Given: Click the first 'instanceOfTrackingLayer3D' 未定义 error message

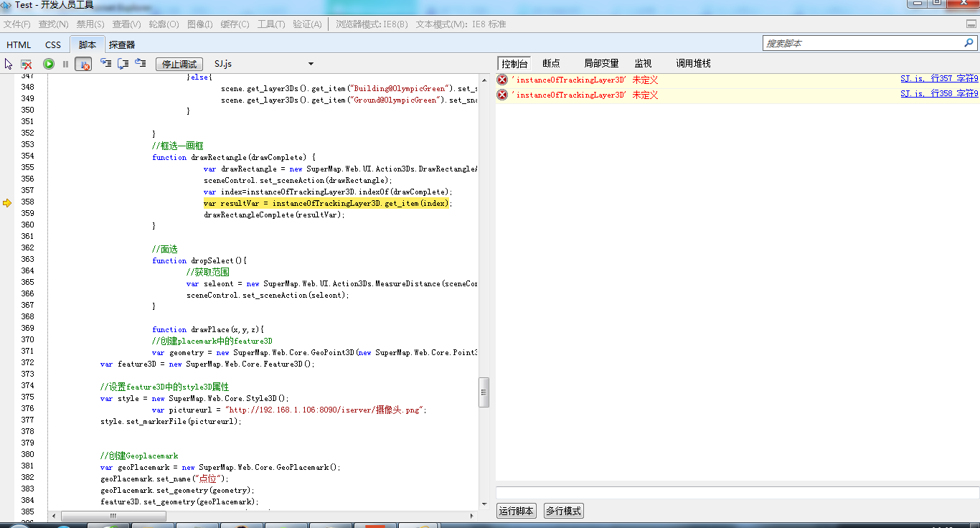Looking at the screenshot, I should [584, 80].
